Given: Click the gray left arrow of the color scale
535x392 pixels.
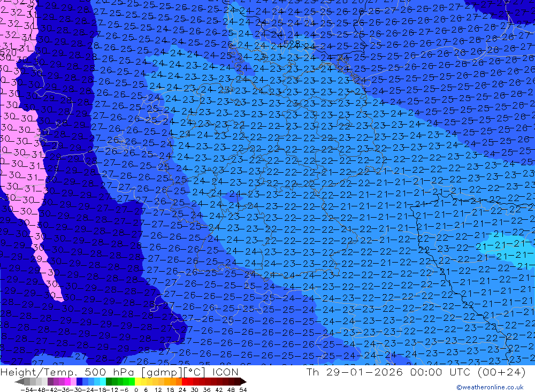Looking at the screenshot, I should pyautogui.click(x=19, y=382).
